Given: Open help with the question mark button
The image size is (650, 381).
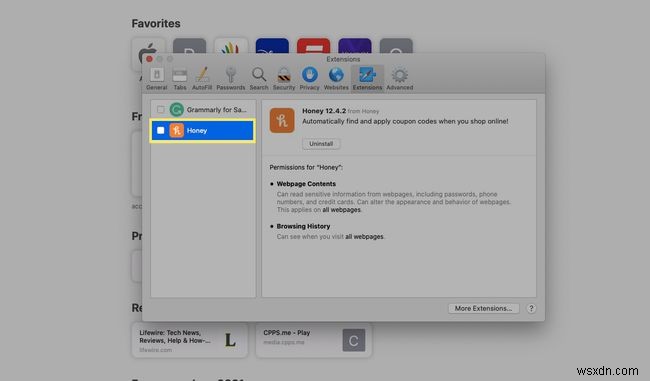Looking at the screenshot, I should [531, 308].
